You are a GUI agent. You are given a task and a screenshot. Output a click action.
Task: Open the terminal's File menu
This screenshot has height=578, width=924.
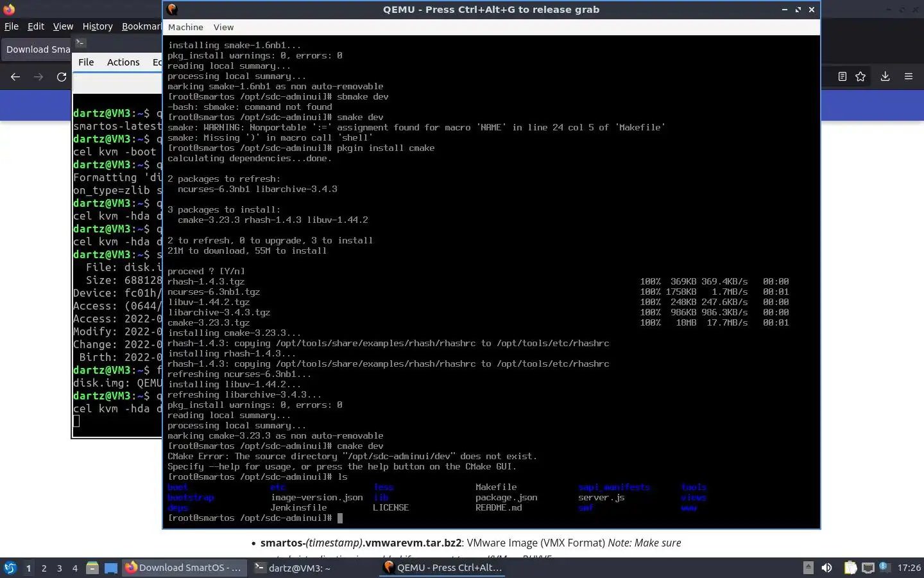point(86,62)
